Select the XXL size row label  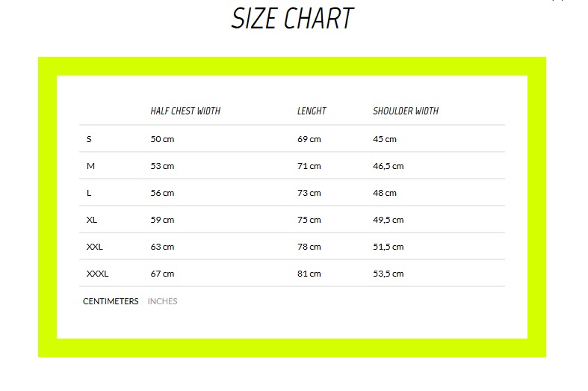click(x=94, y=247)
